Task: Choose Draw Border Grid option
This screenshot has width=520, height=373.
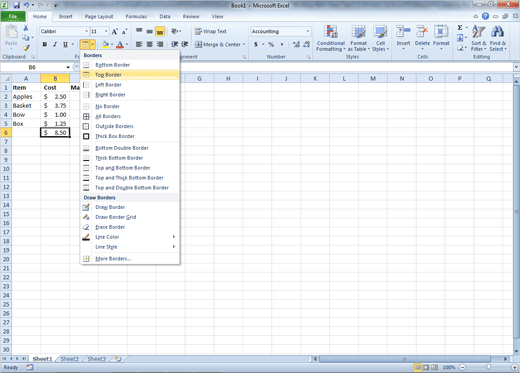Action: click(x=130, y=217)
